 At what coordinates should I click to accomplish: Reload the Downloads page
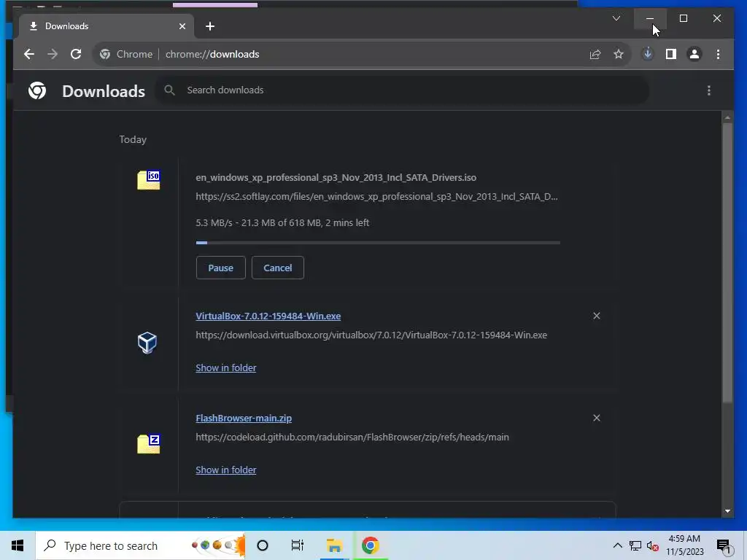[76, 54]
